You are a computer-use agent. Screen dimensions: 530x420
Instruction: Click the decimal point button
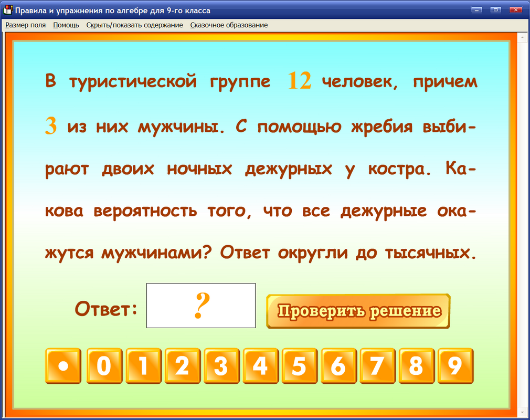click(x=62, y=365)
